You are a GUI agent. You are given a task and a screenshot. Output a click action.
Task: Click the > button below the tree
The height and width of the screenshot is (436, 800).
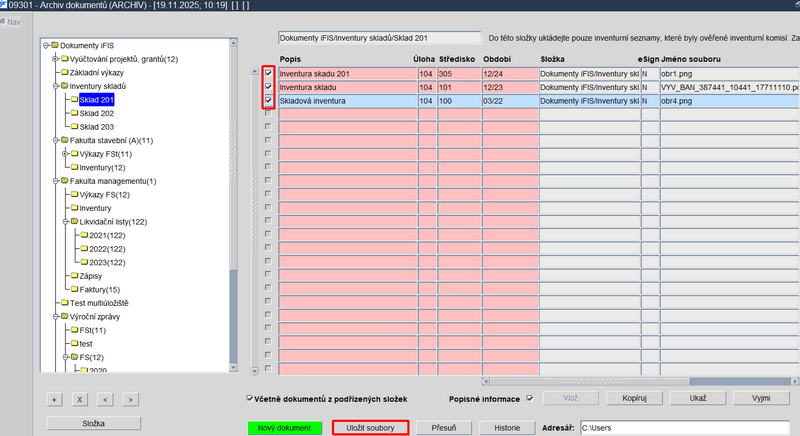(131, 399)
